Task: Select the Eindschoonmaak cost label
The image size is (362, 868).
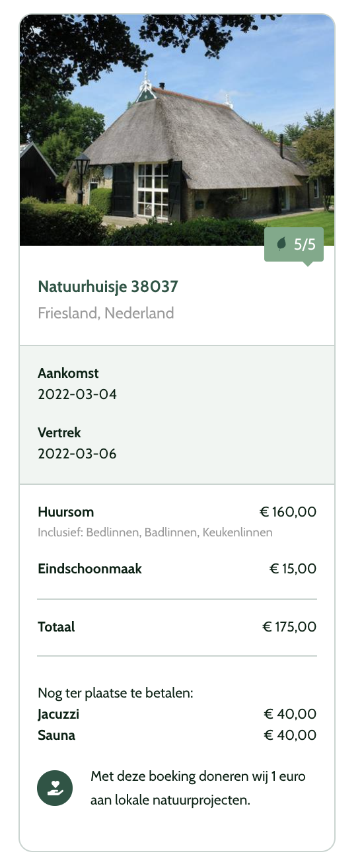Action: point(90,569)
